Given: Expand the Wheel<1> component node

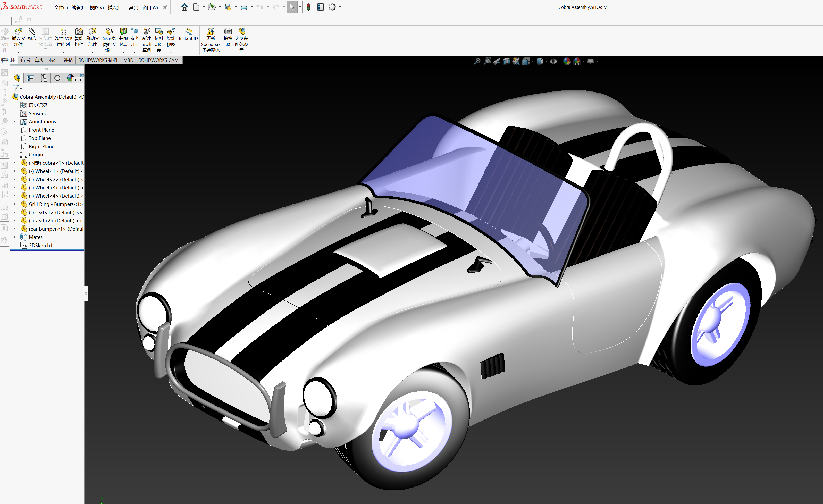Looking at the screenshot, I should 14,171.
